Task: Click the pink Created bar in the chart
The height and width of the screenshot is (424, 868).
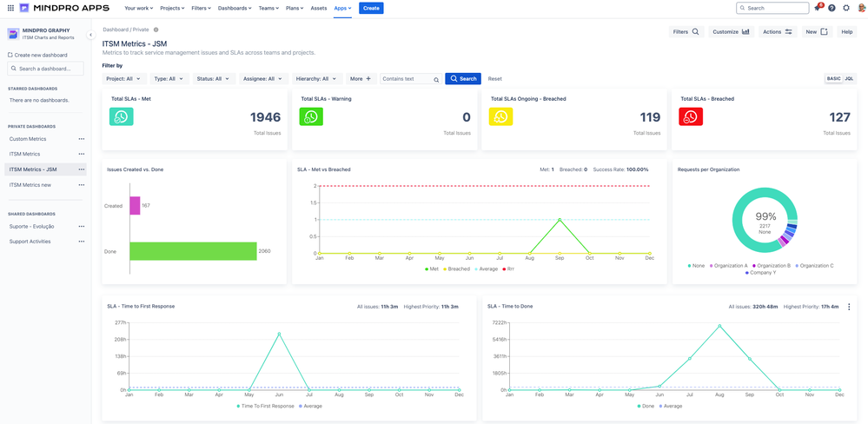Action: click(135, 205)
